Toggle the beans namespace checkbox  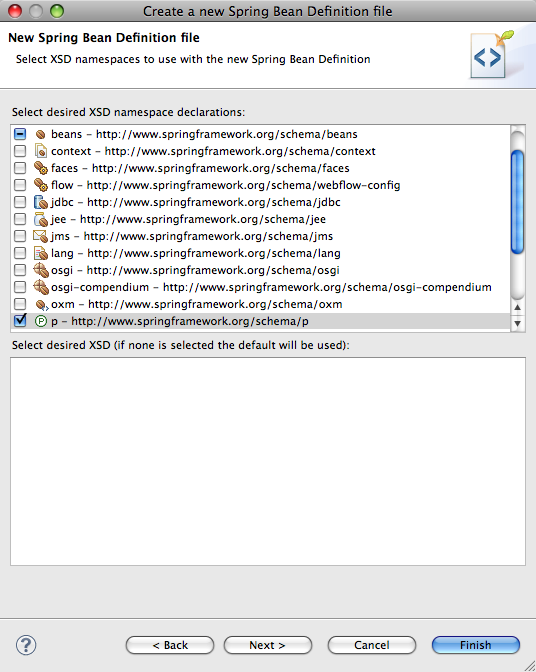coord(20,134)
